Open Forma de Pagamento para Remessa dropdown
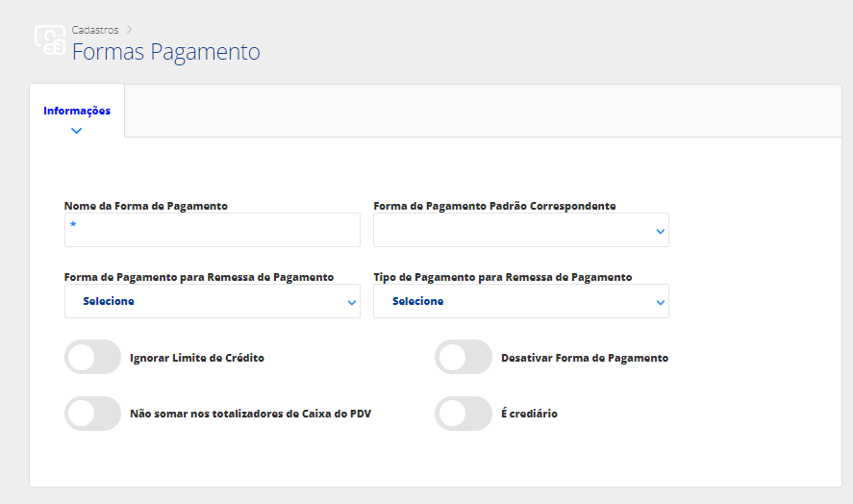This screenshot has height=504, width=853. 213,301
